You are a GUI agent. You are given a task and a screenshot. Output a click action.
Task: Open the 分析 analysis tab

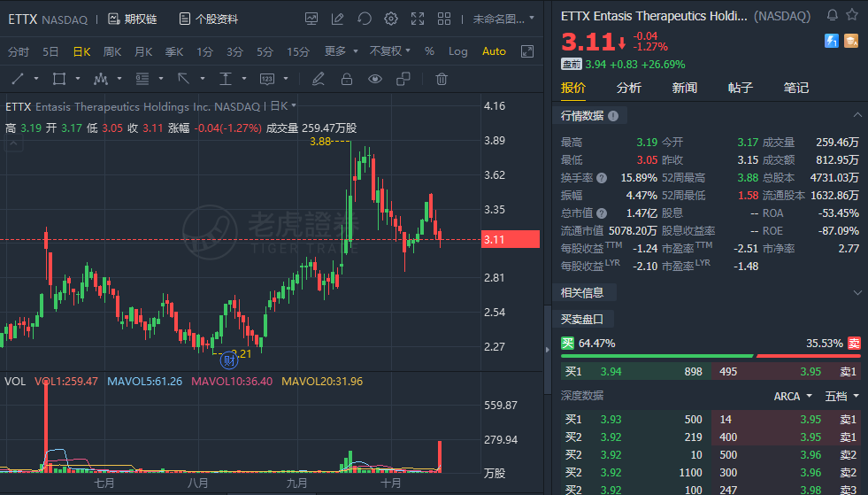pyautogui.click(x=629, y=88)
